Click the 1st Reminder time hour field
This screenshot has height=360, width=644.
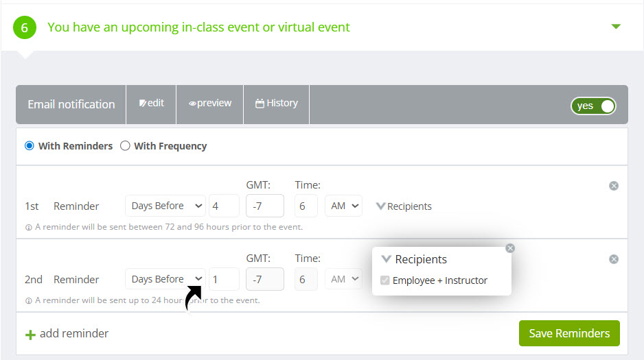[x=306, y=206]
